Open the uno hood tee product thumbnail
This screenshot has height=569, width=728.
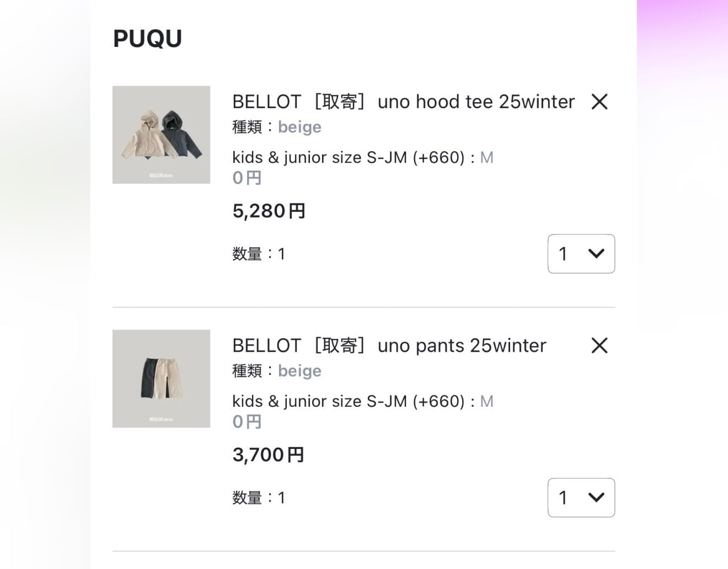click(x=161, y=135)
